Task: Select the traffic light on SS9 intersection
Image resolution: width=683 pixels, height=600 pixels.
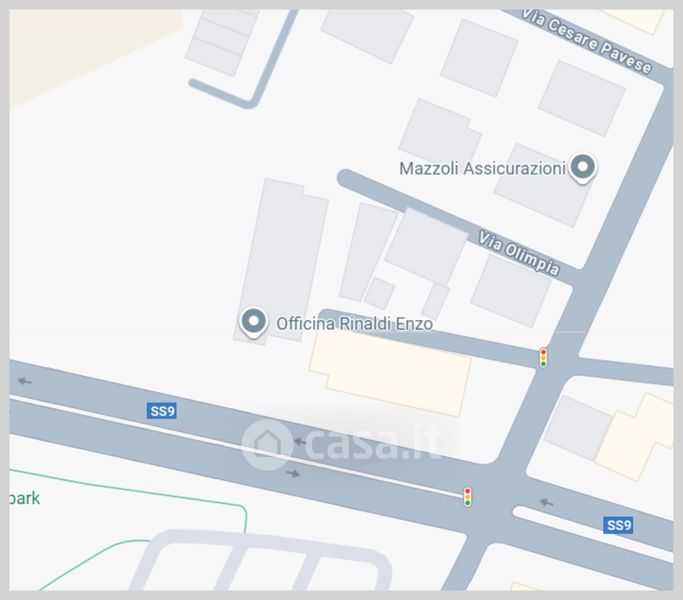Action: click(x=467, y=497)
